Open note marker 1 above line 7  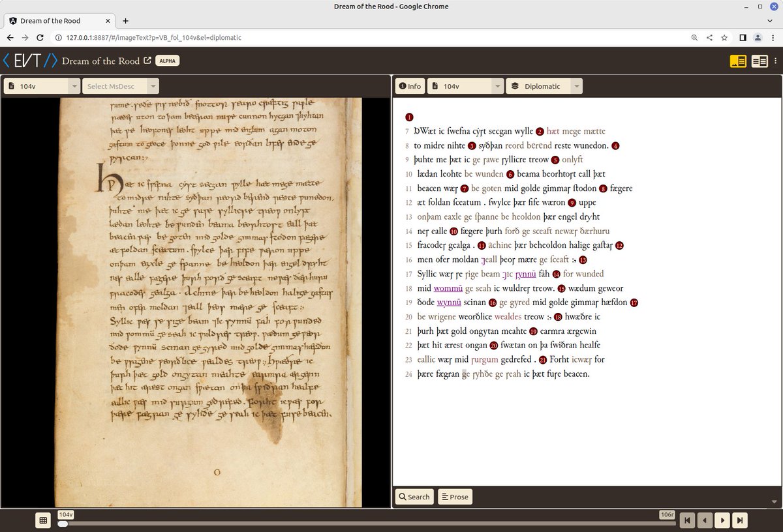[409, 117]
